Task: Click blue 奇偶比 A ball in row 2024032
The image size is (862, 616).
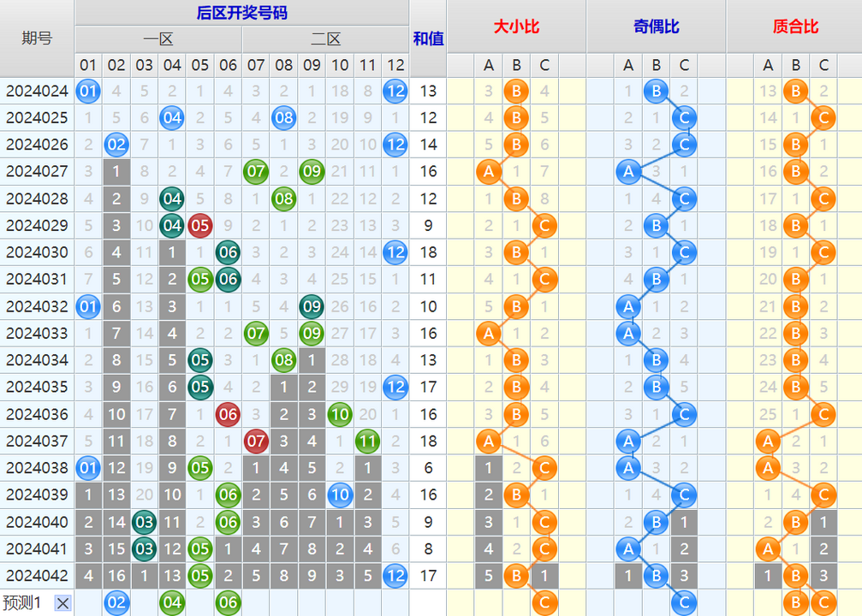Action: click(628, 306)
